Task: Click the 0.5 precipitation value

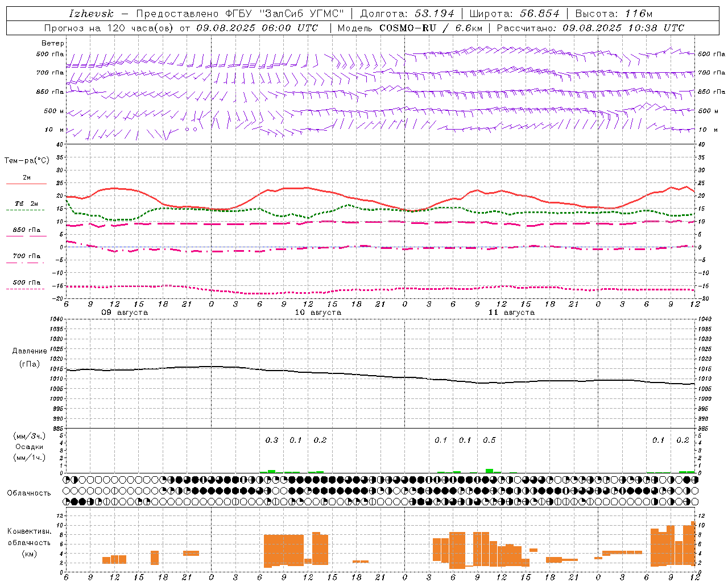Action: [x=489, y=440]
